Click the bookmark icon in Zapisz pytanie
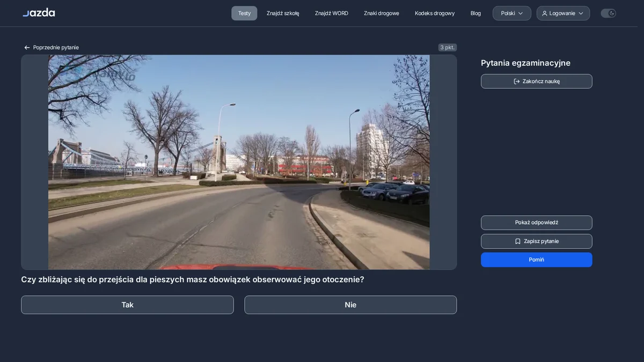The height and width of the screenshot is (362, 644). [x=518, y=241]
